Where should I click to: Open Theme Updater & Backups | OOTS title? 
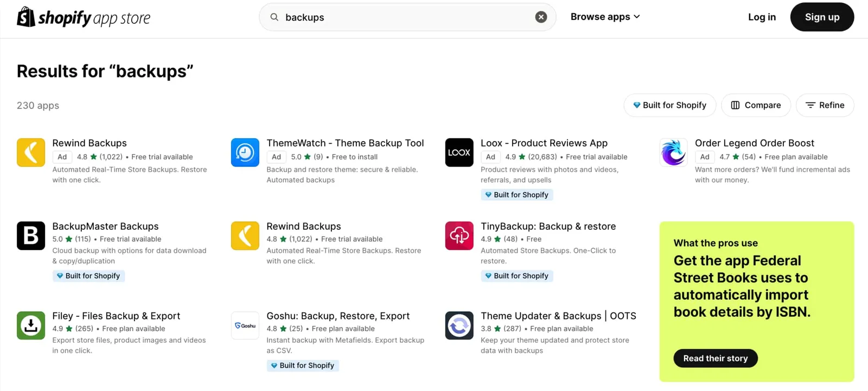[x=558, y=316]
